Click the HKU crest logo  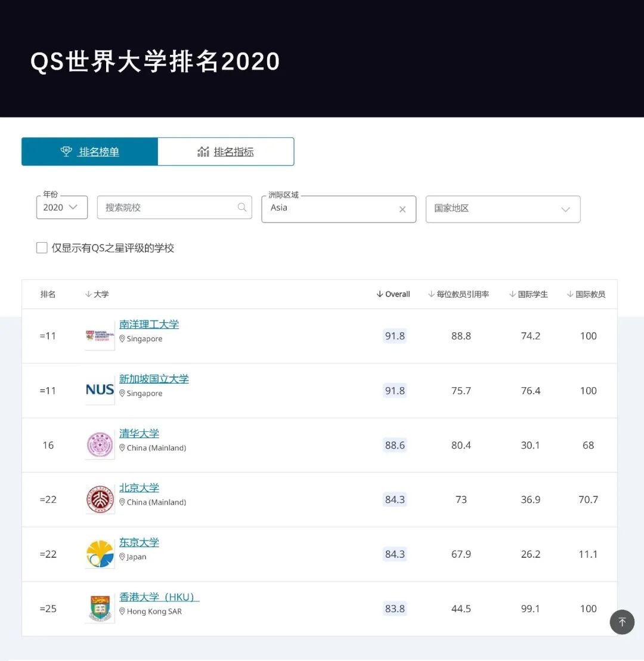click(100, 609)
